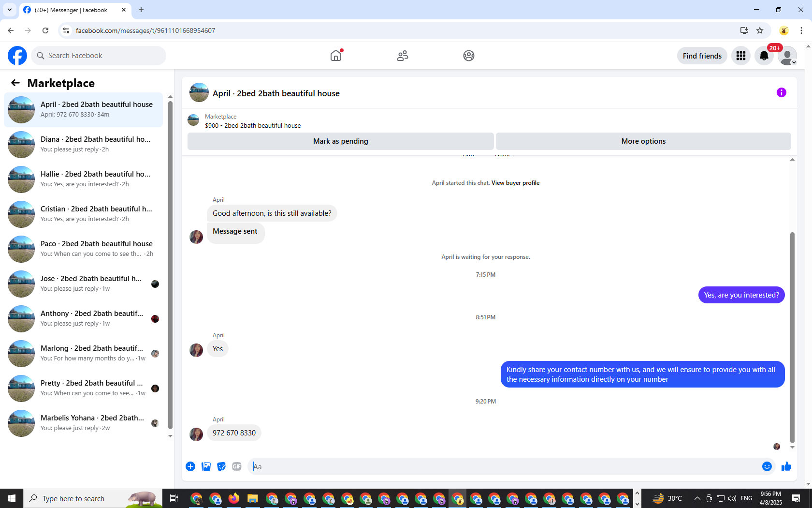This screenshot has width=812, height=508.
Task: Go back from Marketplace using arrow
Action: point(15,83)
